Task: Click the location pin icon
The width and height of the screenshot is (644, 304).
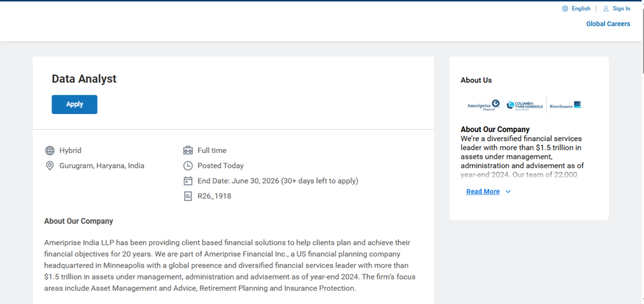Action: [x=50, y=166]
